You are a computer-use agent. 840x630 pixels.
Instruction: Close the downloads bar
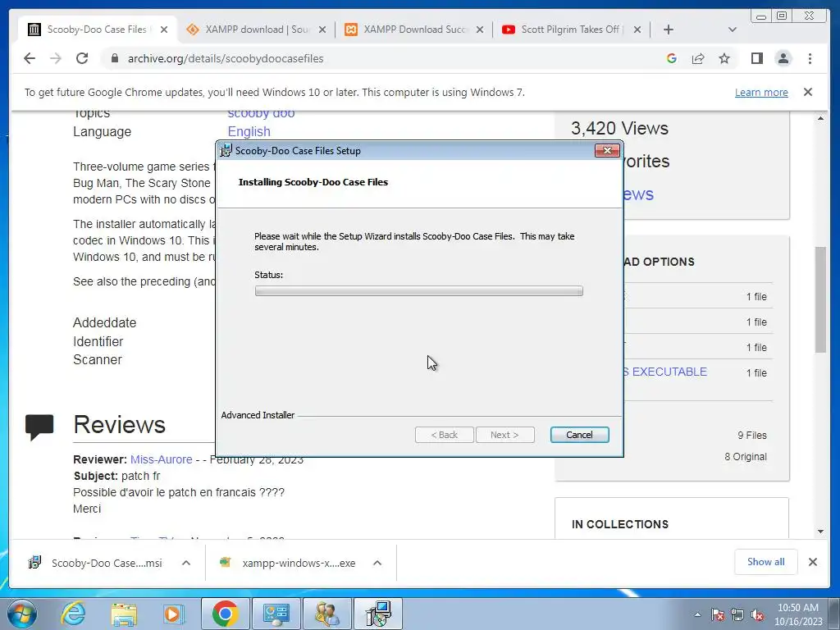(813, 562)
